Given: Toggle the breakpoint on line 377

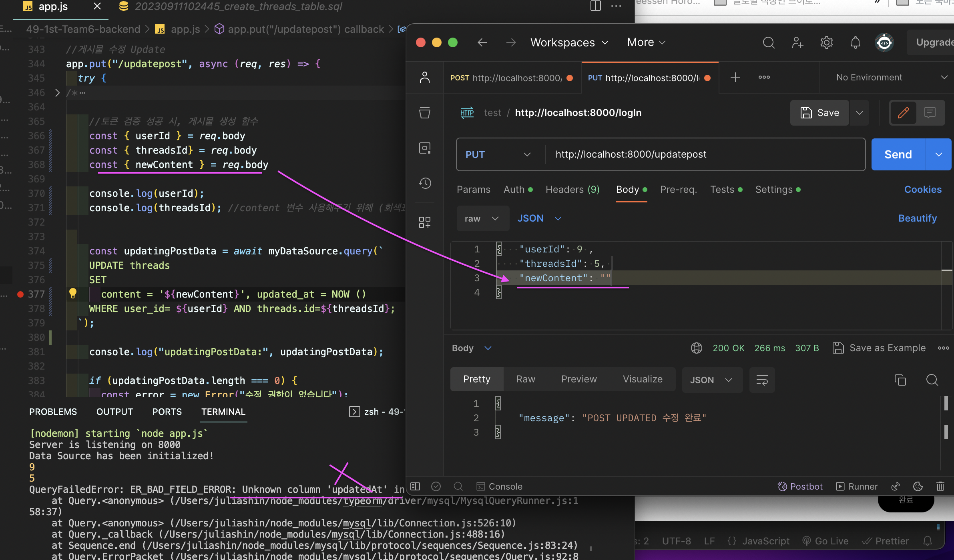Looking at the screenshot, I should tap(20, 294).
